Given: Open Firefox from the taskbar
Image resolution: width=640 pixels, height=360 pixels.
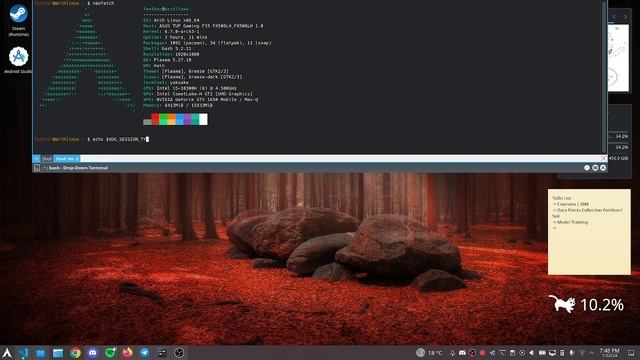Looking at the screenshot, I should [127, 353].
